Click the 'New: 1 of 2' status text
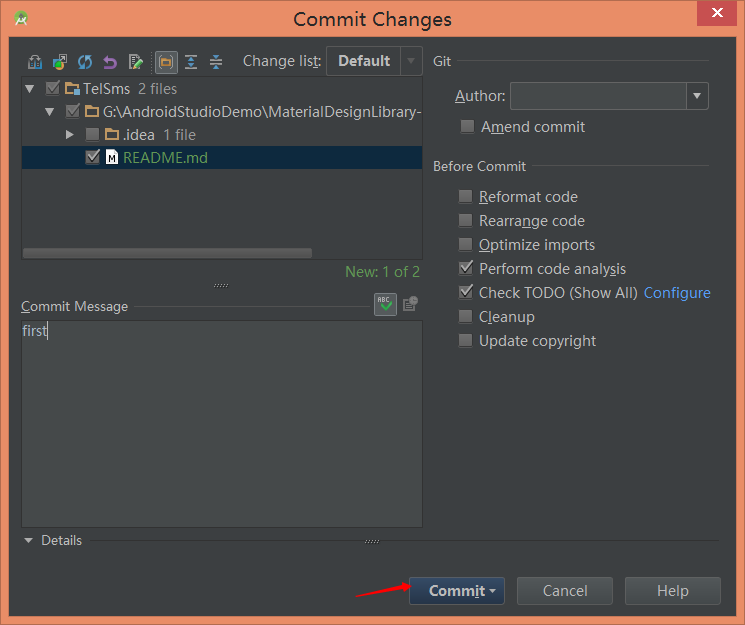 point(382,272)
